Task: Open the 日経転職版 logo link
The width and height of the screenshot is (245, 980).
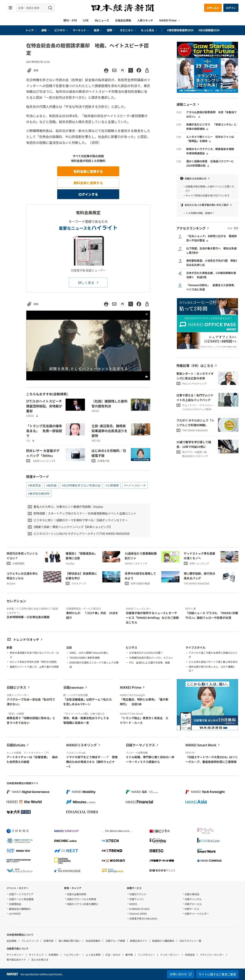Action: tap(18, 831)
